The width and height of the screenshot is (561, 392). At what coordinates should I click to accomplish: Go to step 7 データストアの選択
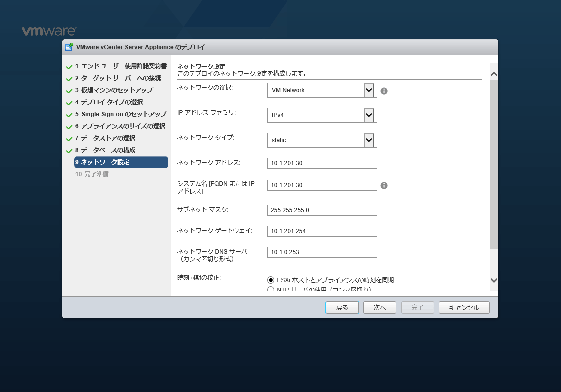pos(105,138)
